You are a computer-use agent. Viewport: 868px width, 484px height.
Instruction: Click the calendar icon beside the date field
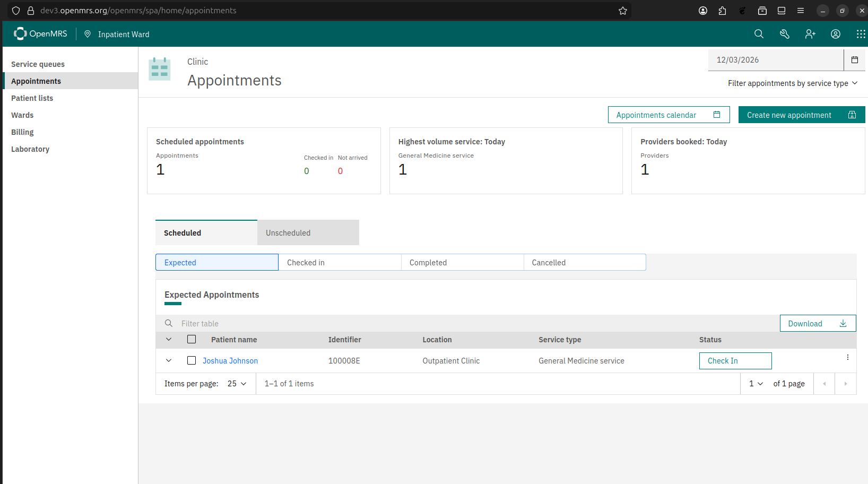click(854, 60)
